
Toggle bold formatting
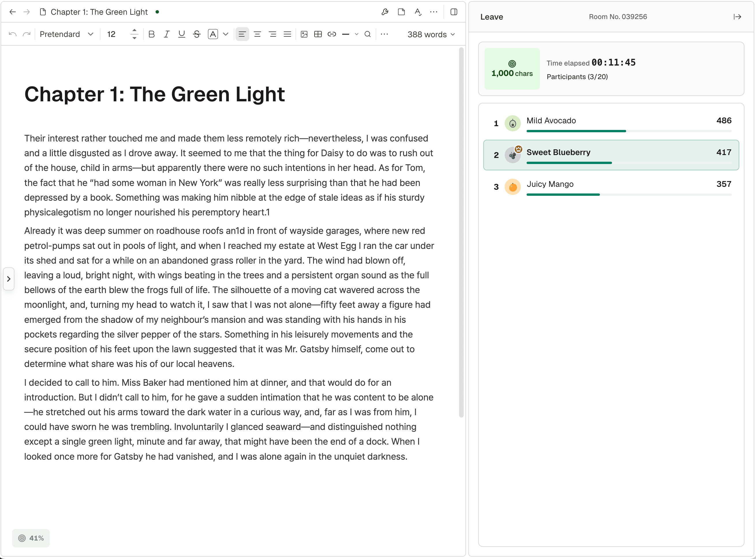[x=151, y=34]
